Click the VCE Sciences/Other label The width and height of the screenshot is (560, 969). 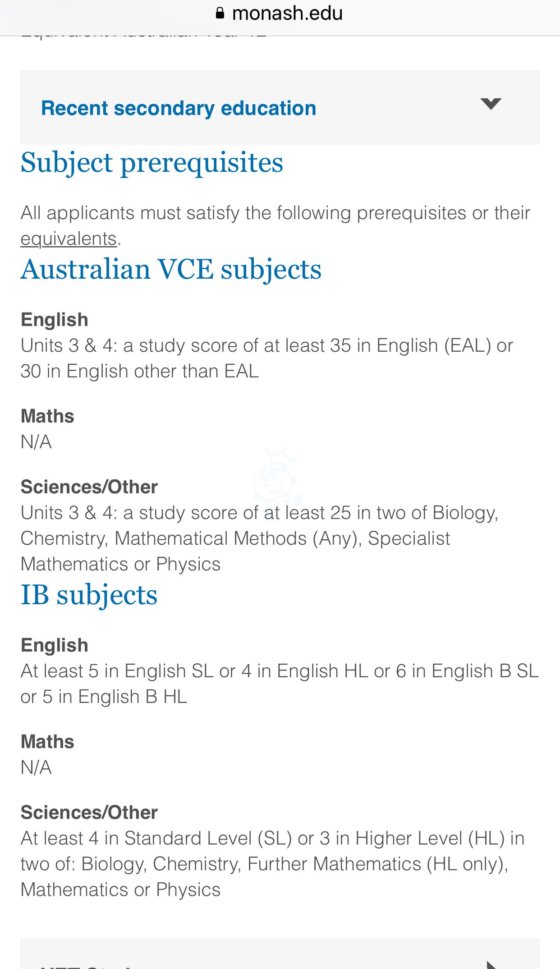coord(89,487)
